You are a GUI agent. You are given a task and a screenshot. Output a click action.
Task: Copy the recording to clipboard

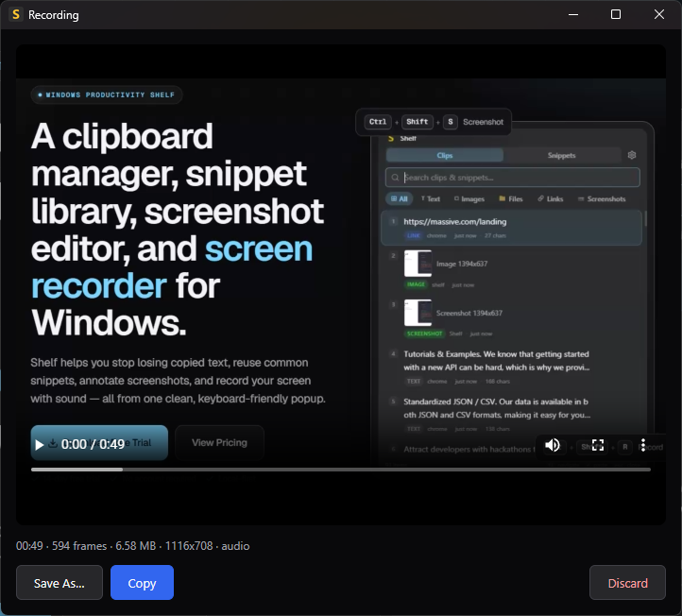point(142,583)
